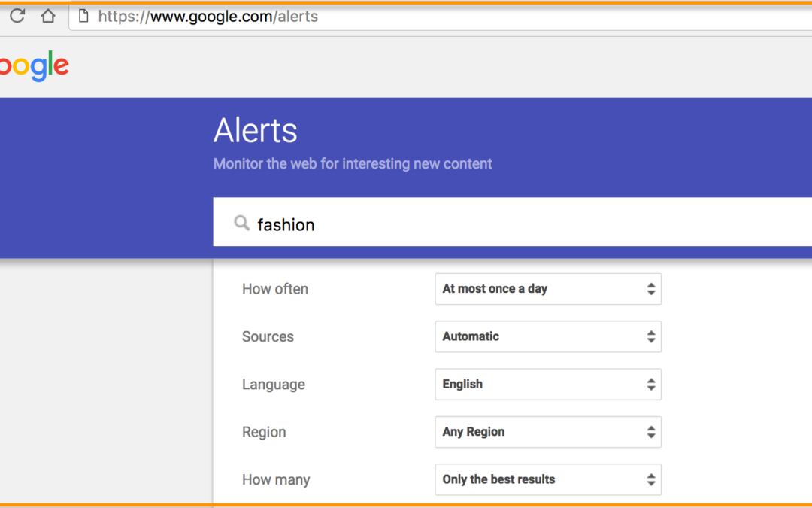The image size is (812, 508).
Task: Reload the page with the refresh icon
Action: click(17, 16)
